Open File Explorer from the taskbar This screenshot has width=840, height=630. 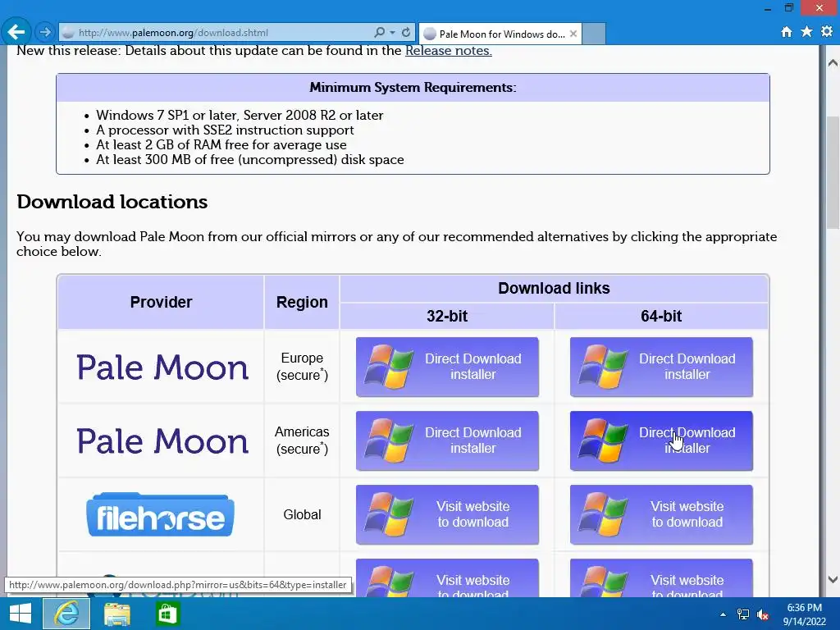[116, 614]
